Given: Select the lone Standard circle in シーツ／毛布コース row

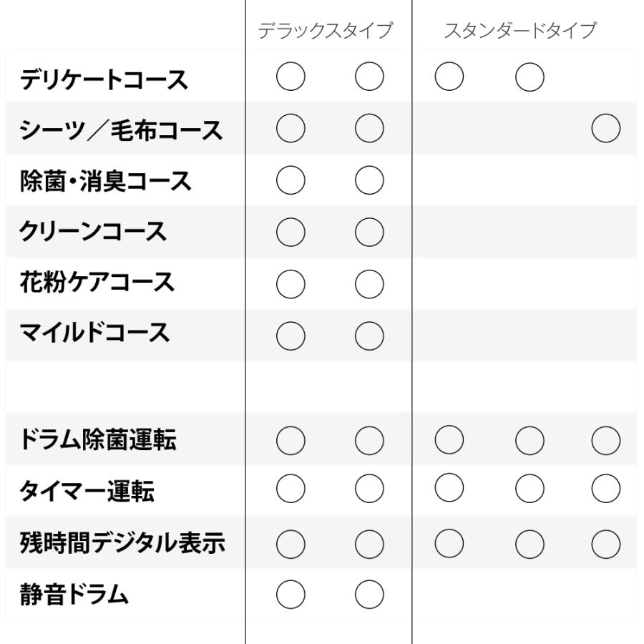Looking at the screenshot, I should [x=606, y=129].
